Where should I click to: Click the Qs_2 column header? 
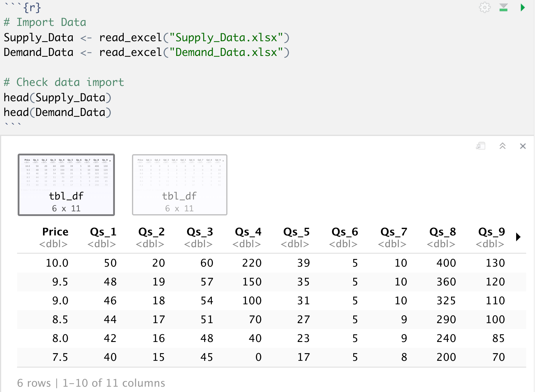(151, 232)
